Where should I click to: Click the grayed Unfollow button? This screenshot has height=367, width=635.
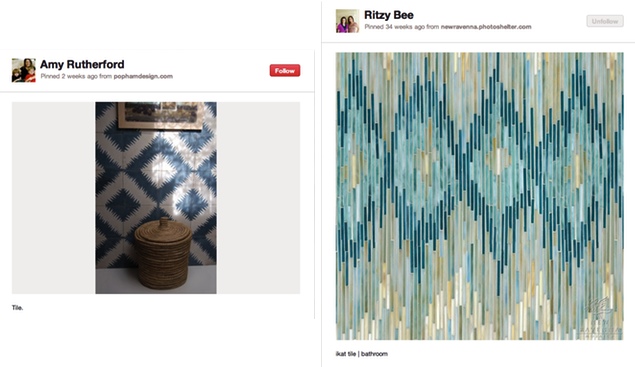tap(605, 21)
